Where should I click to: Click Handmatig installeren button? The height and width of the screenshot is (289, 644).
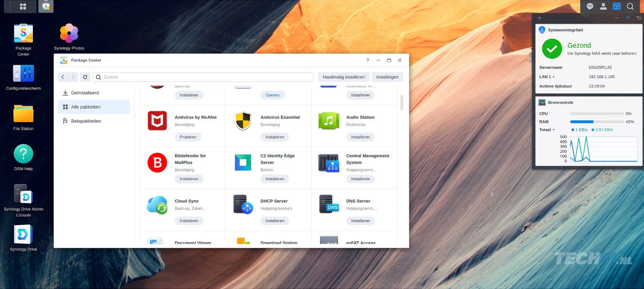pos(344,77)
